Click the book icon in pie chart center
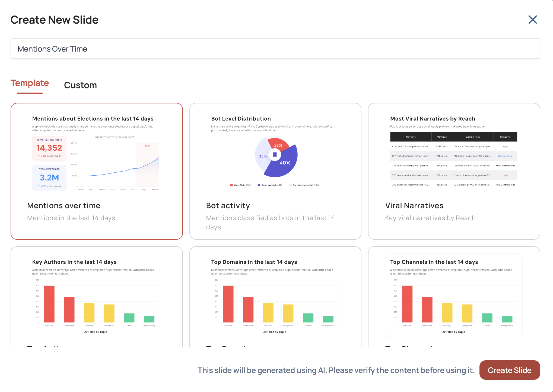Screen dimensions: 553x392 coord(275,155)
